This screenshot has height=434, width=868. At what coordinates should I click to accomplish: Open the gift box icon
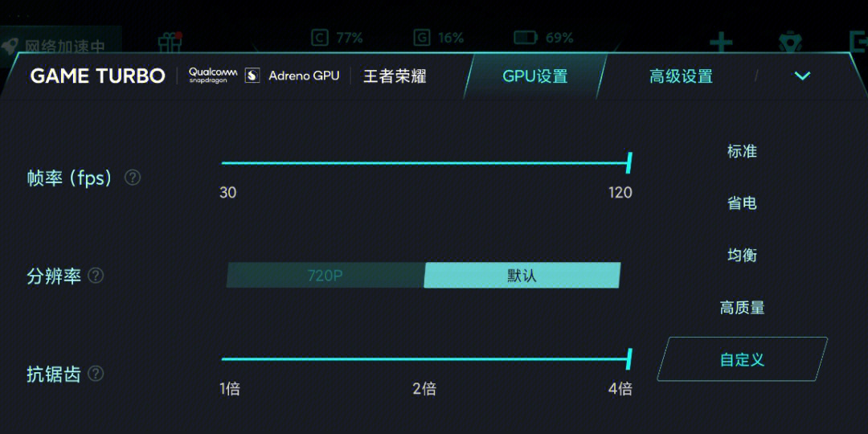(170, 41)
